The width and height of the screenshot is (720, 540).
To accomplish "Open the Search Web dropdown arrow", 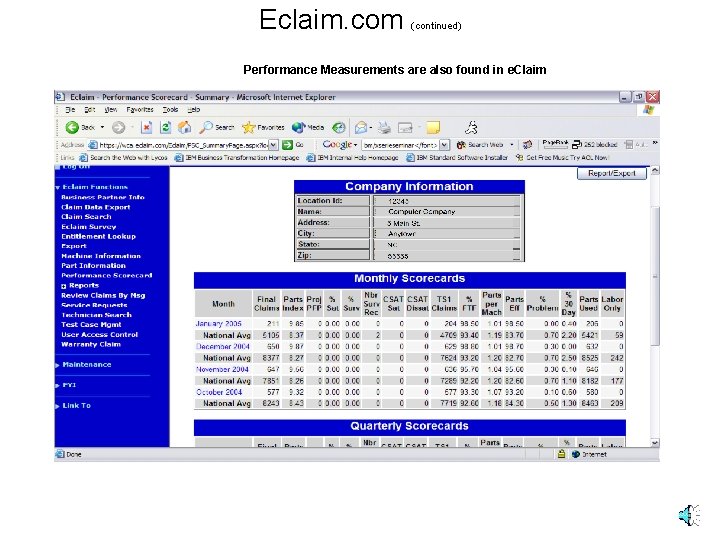I will tap(512, 145).
